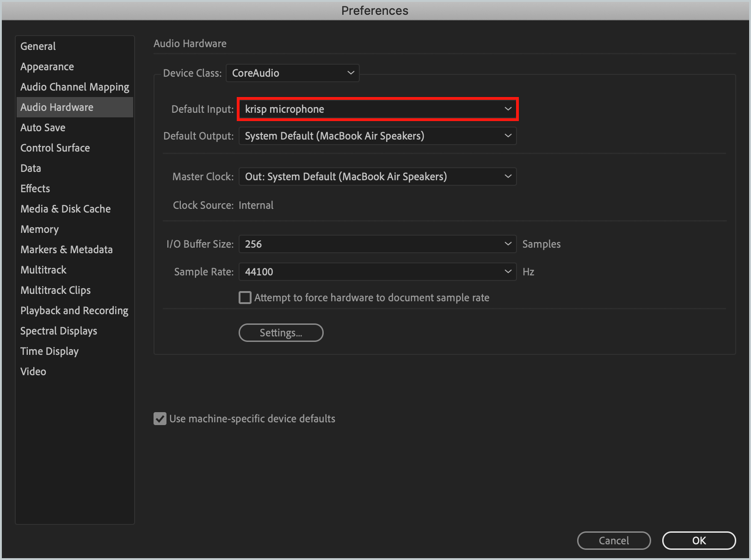Open the Device Class dropdown

pos(292,73)
